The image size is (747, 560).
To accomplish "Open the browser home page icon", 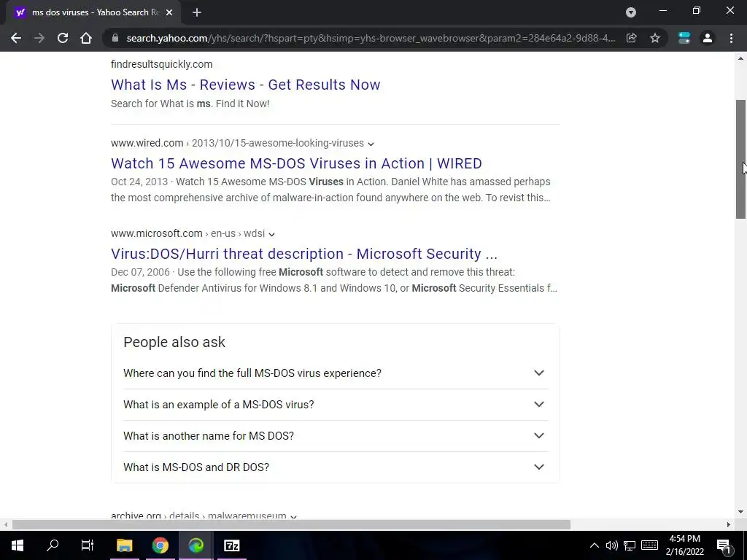I will coord(86,38).
